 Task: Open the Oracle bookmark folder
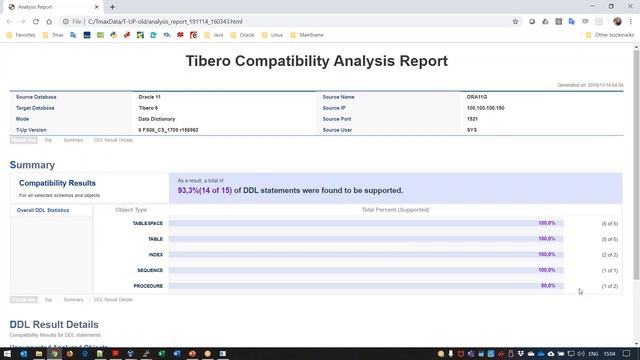(242, 35)
